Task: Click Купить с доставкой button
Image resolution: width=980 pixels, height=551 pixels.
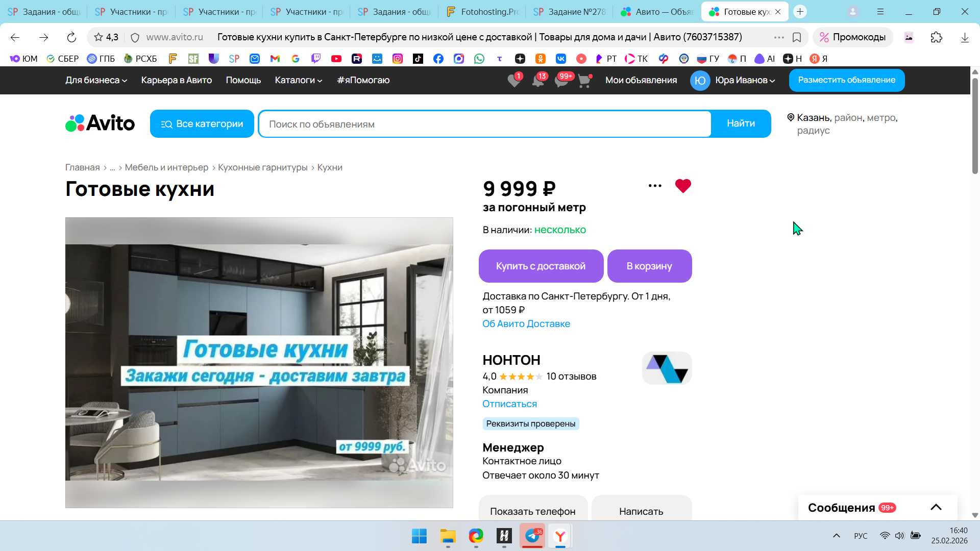Action: 541,266
